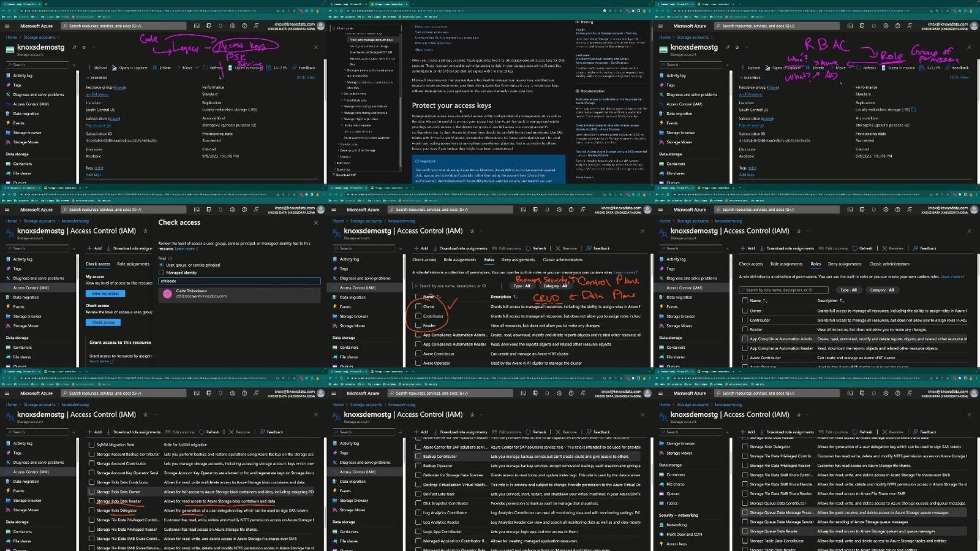Click JSON View link in RBAC-annotated frame
This screenshot has width=980, height=551.
(959, 77)
